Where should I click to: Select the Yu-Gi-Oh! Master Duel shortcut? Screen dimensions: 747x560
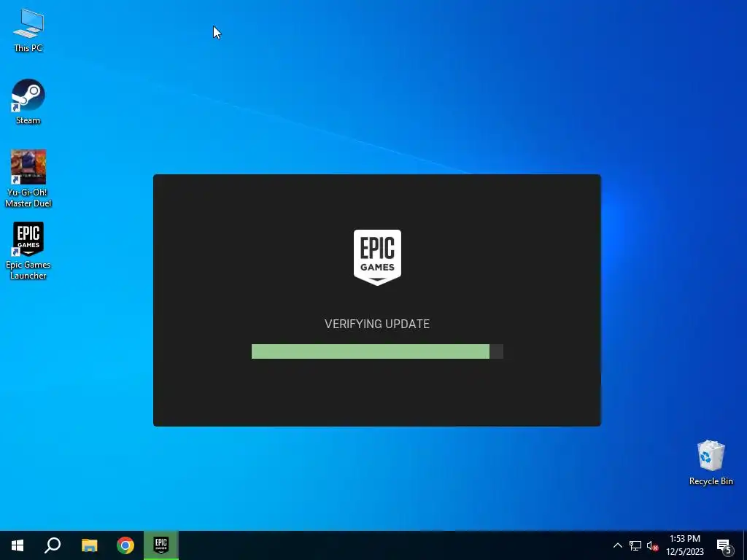click(x=28, y=179)
